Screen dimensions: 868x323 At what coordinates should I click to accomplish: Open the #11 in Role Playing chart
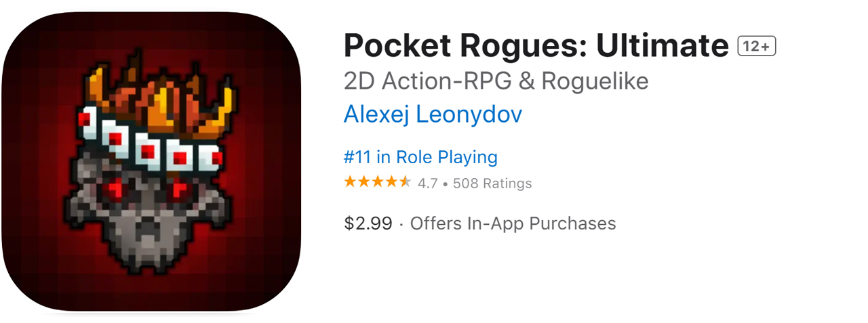click(x=420, y=157)
